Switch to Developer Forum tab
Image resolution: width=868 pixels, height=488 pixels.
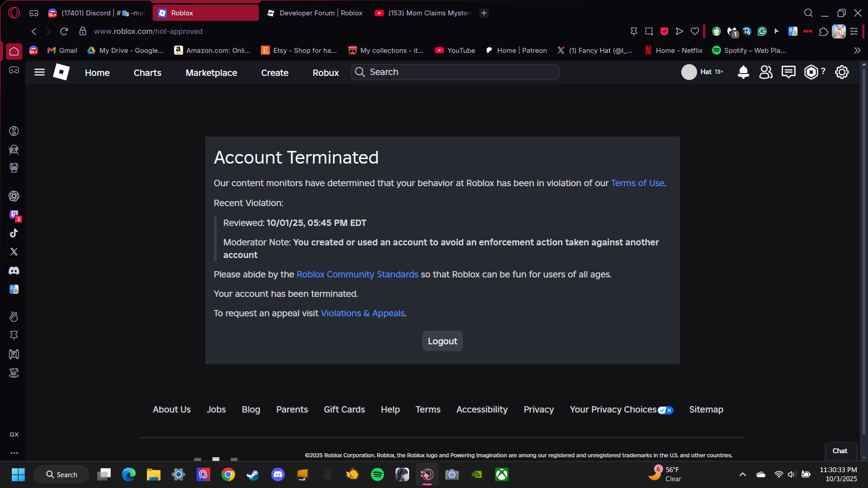coord(316,13)
